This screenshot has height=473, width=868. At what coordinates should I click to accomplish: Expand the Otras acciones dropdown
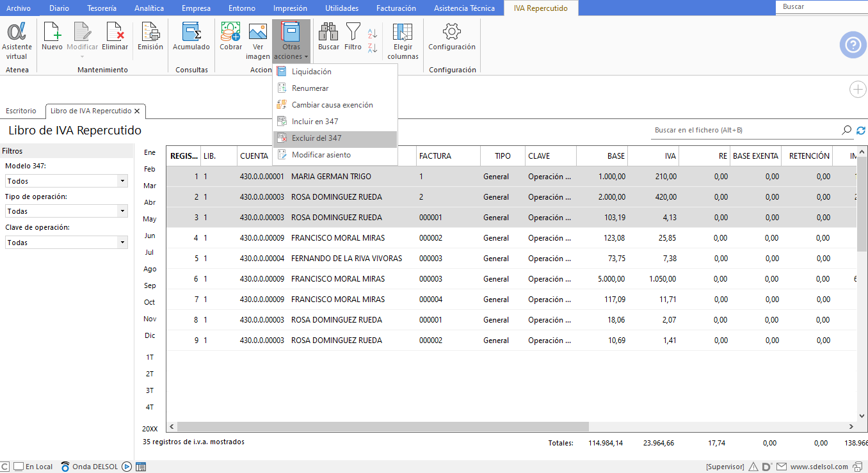(x=291, y=41)
